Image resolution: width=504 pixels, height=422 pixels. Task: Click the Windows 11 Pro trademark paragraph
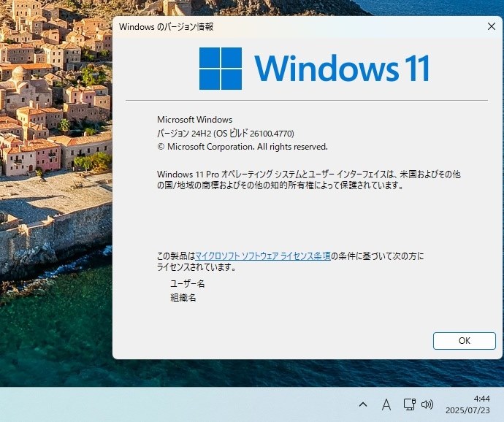308,180
